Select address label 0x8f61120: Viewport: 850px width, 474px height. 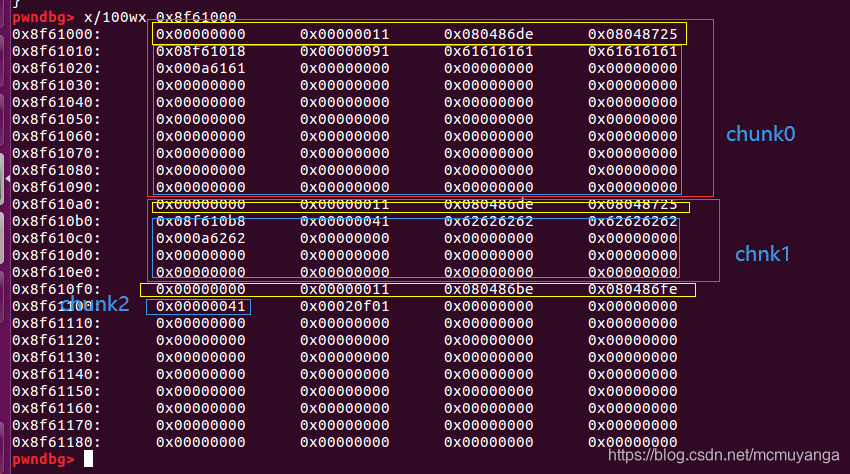tap(56, 340)
